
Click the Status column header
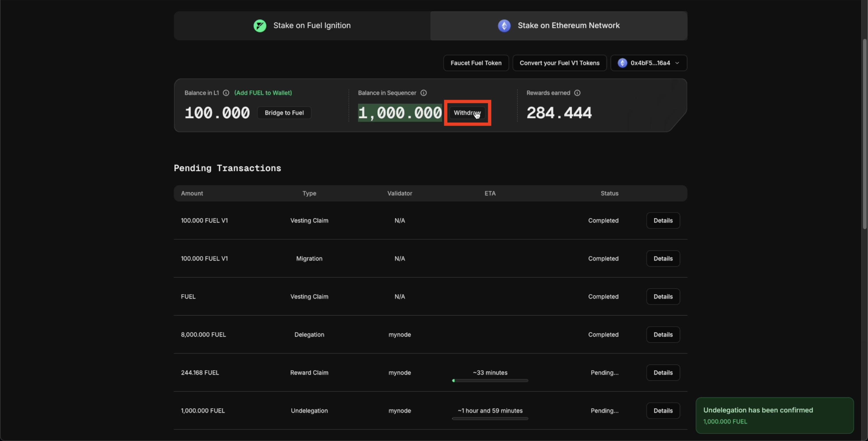click(609, 194)
